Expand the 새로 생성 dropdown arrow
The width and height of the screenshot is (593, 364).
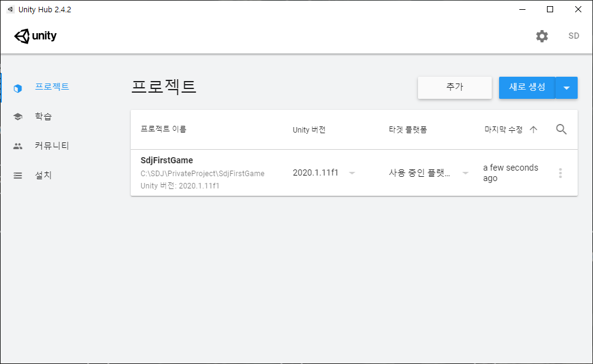point(567,88)
